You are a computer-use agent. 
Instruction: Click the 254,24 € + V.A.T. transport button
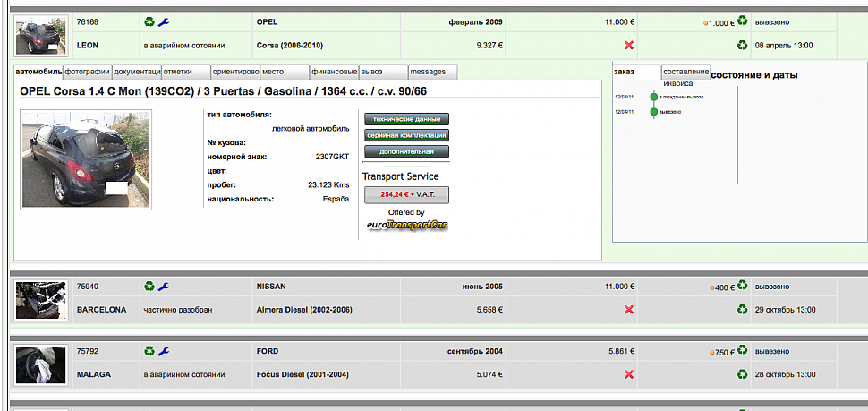406,195
